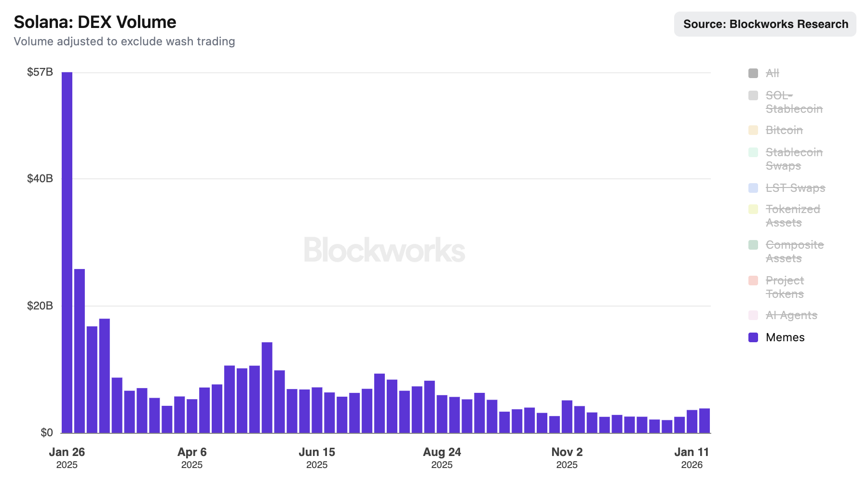Screen dimensions: 868x482
Task: Click the purple Memes legend swatch
Action: click(x=753, y=337)
